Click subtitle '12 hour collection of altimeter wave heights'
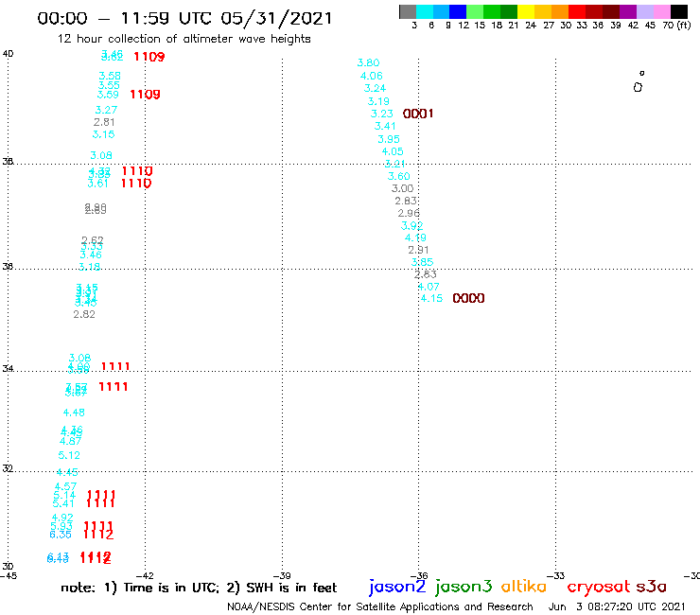 [184, 39]
